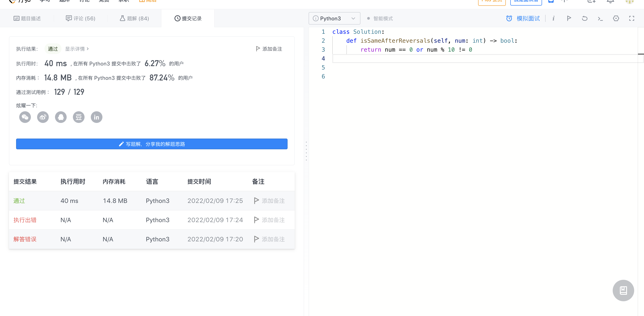Share result to Weibo icon
644x316 pixels.
point(43,117)
